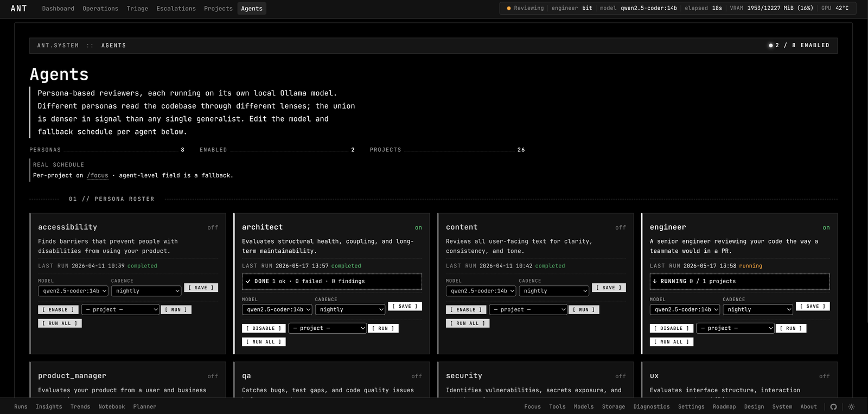The height and width of the screenshot is (414, 868).
Task: Open Notebook in footer
Action: (x=112, y=406)
